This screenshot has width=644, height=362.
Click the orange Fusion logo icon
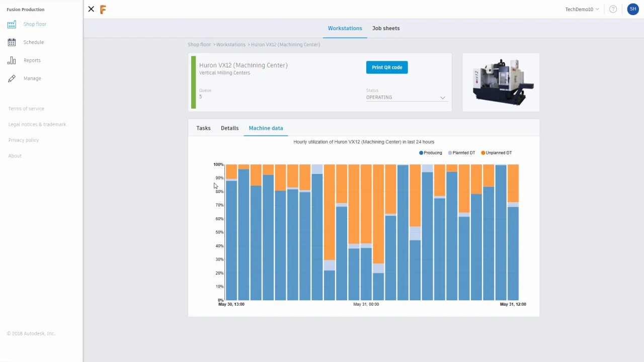[x=103, y=9]
